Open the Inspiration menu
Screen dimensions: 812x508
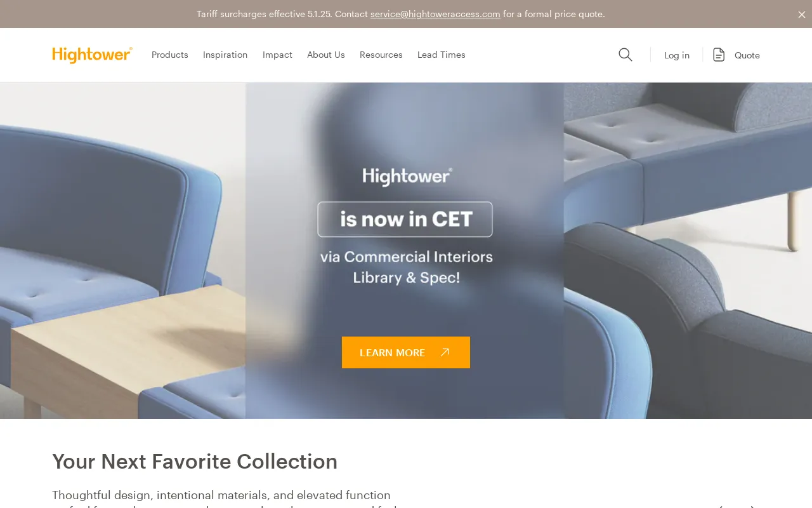[225, 55]
